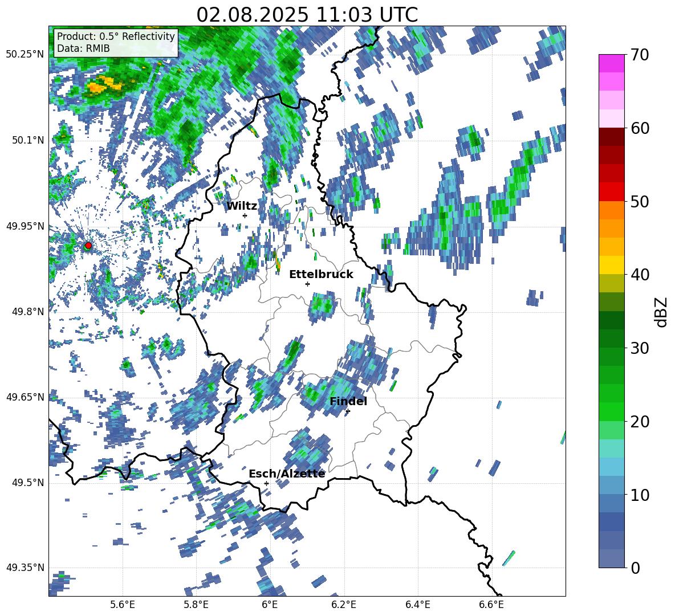Image resolution: width=675 pixels, height=616 pixels.
Task: Click the 6.2°E longitude label
Action: (344, 605)
